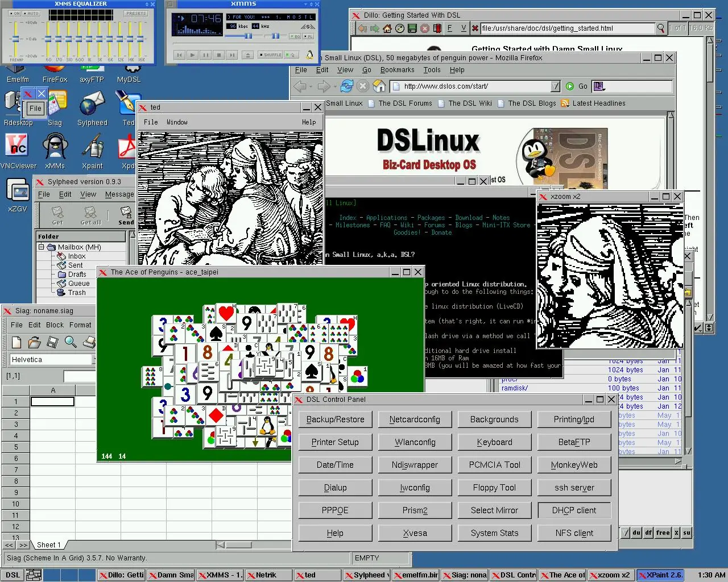The image size is (728, 582).
Task: Open The DSL Forums bookmark link
Action: (x=405, y=103)
